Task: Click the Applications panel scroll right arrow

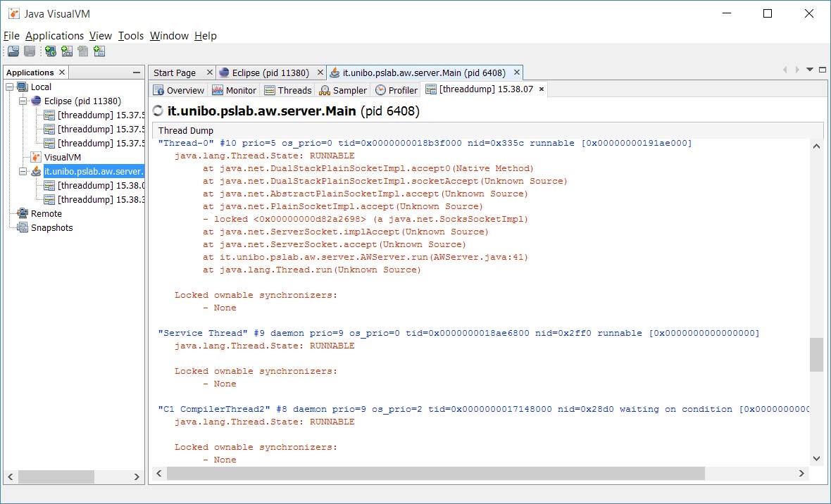Action: pyautogui.click(x=137, y=477)
